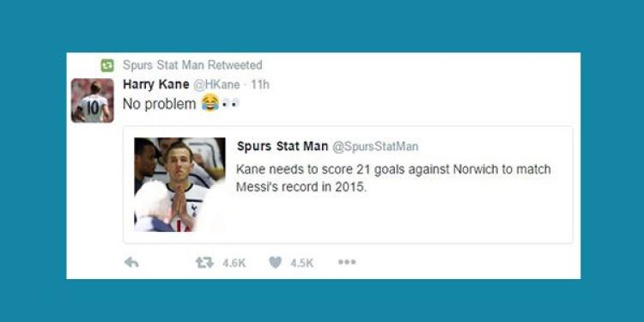Viewport: 644px width, 322px height.
Task: Open Spurs Stat Man Retweeted link
Action: tap(192, 65)
